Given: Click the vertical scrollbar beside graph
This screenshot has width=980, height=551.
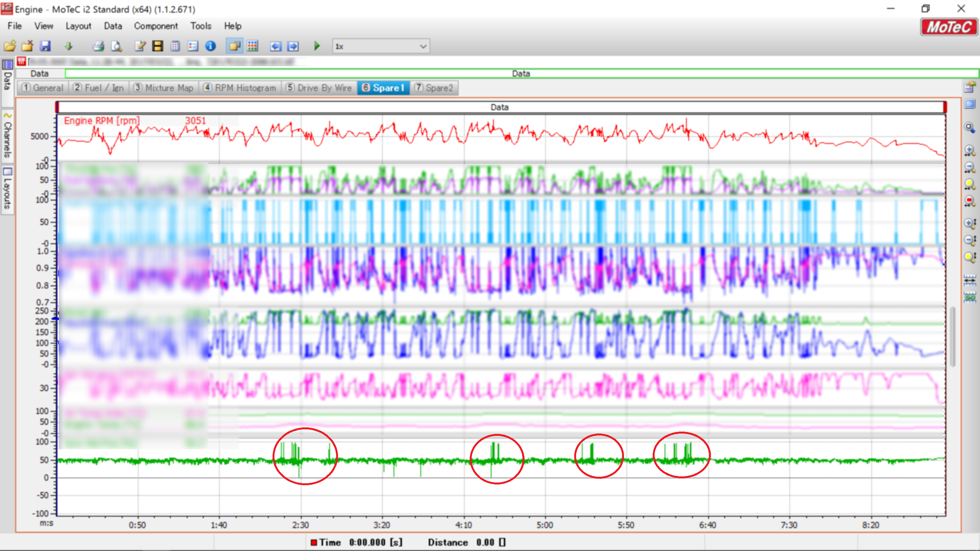Looking at the screenshot, I should point(953,337).
